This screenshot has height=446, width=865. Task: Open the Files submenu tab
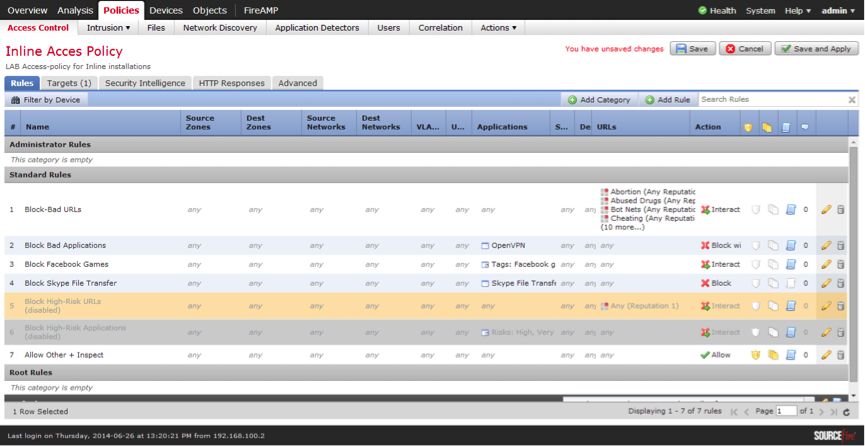pyautogui.click(x=156, y=28)
